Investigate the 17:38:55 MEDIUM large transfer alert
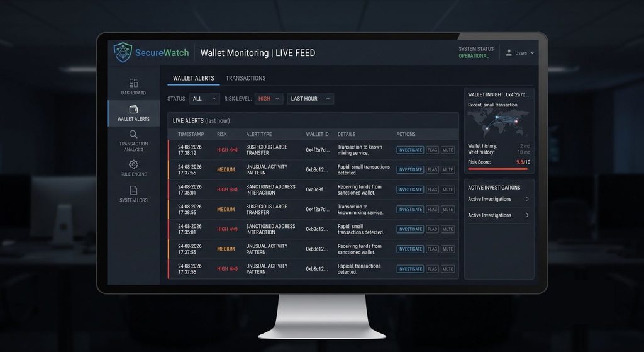 click(x=410, y=209)
